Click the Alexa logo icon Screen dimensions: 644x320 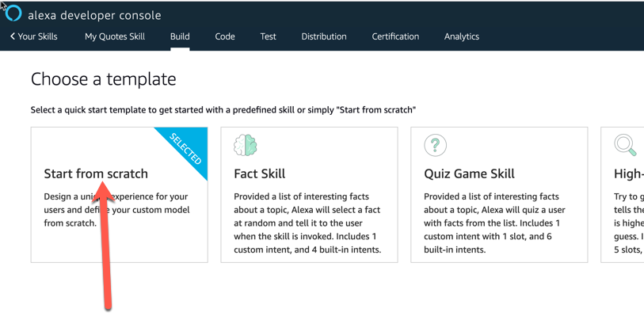click(x=13, y=13)
